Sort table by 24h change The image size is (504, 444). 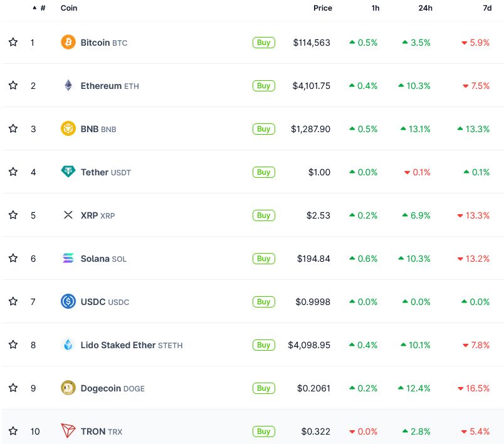pos(426,8)
